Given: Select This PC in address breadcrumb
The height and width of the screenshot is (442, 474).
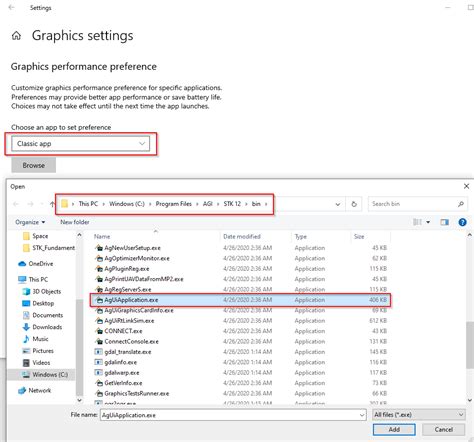Looking at the screenshot, I should coord(88,204).
